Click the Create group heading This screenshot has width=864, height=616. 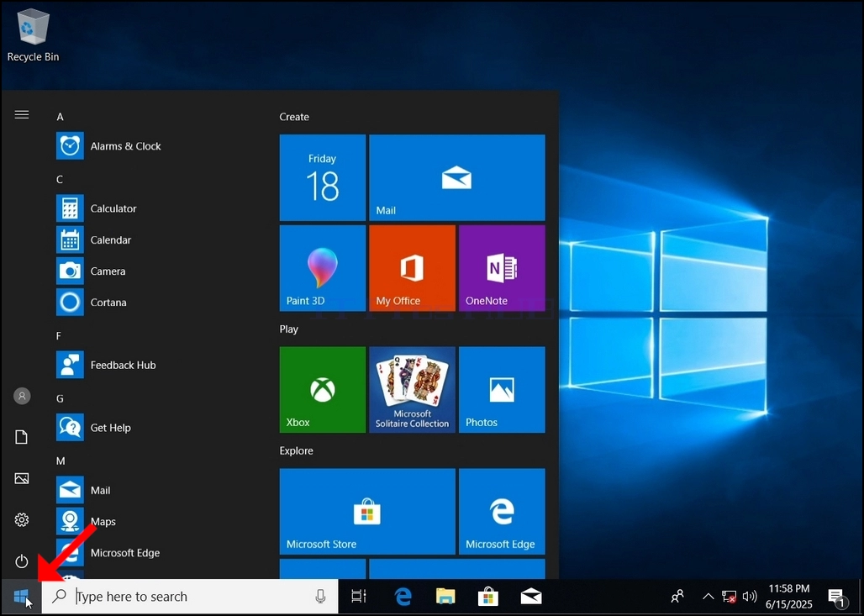coord(294,117)
